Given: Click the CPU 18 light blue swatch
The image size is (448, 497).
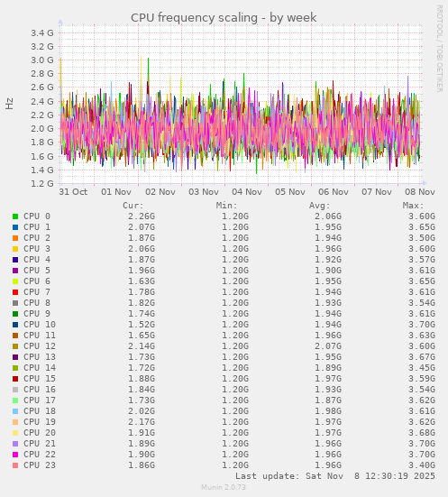Looking at the screenshot, I should (15, 411).
